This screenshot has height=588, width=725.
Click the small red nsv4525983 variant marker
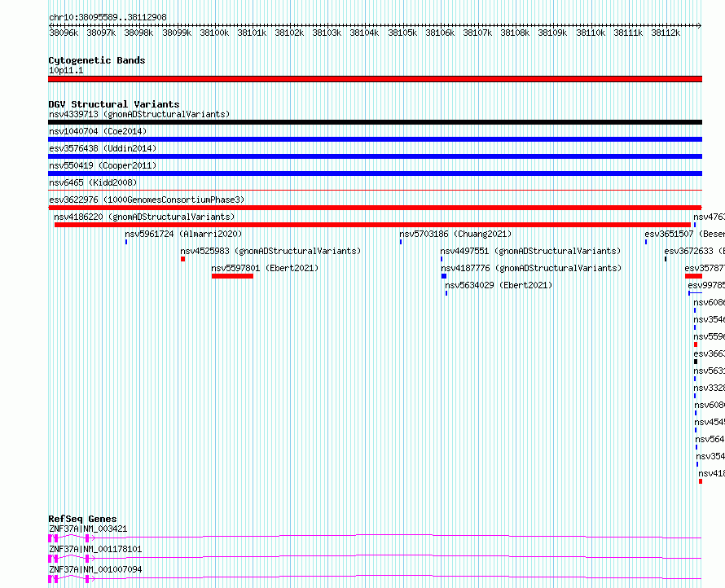(183, 259)
